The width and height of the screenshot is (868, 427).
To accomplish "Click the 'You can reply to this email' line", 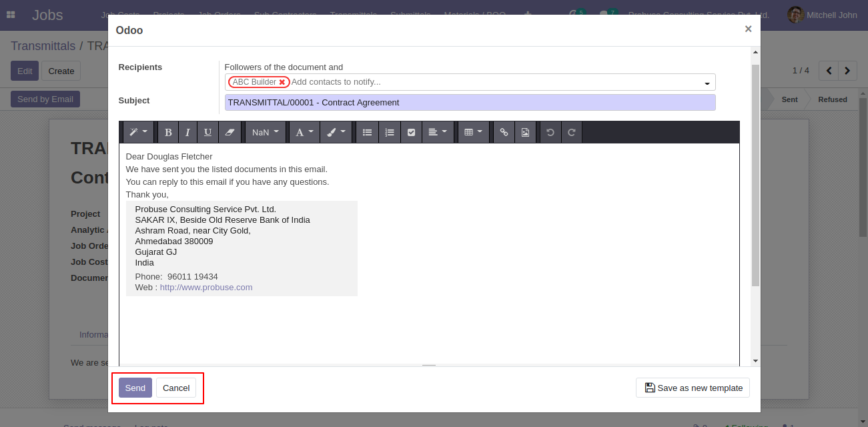I will pyautogui.click(x=228, y=182).
